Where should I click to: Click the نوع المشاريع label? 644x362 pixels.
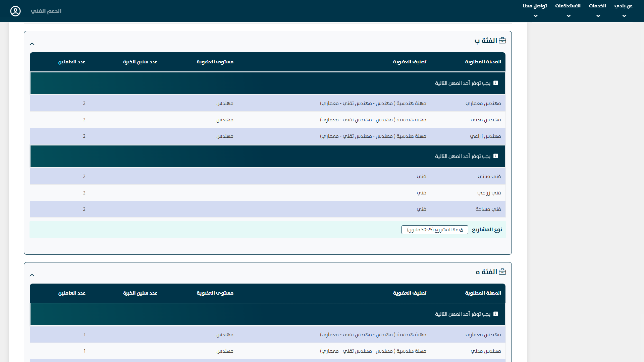point(487,230)
